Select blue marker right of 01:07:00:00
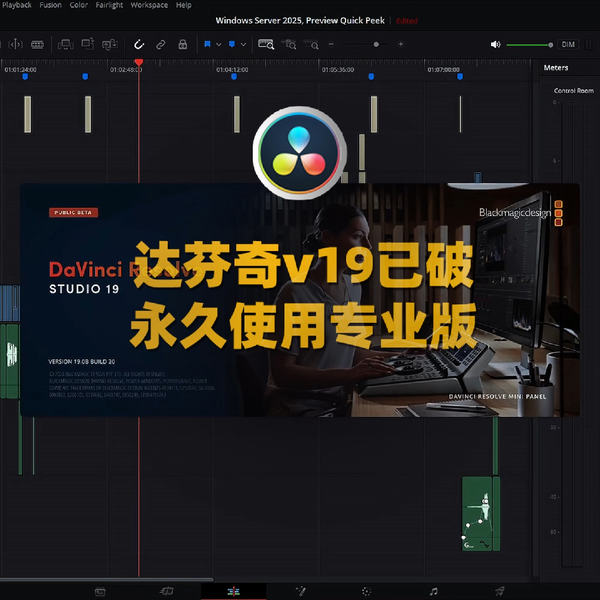 460,77
